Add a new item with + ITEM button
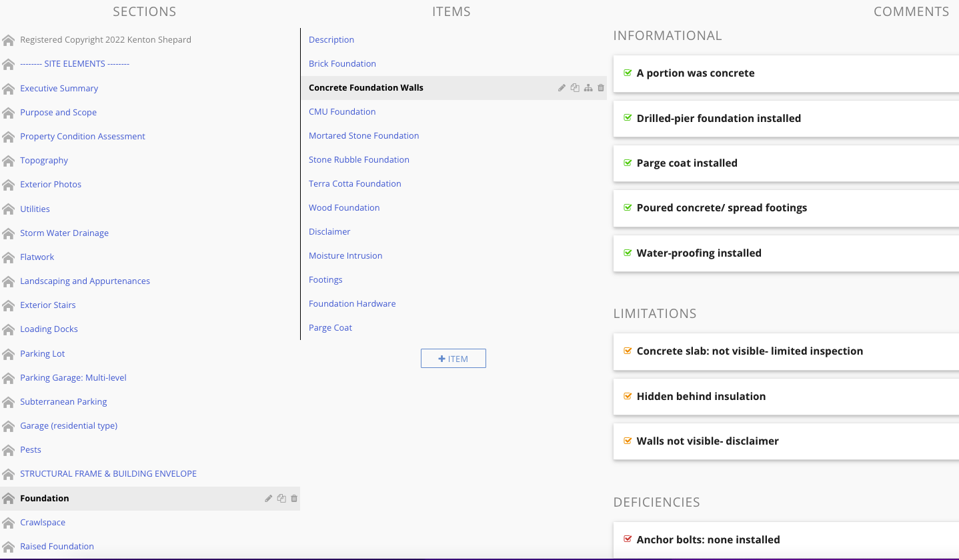The width and height of the screenshot is (959, 560). (453, 359)
